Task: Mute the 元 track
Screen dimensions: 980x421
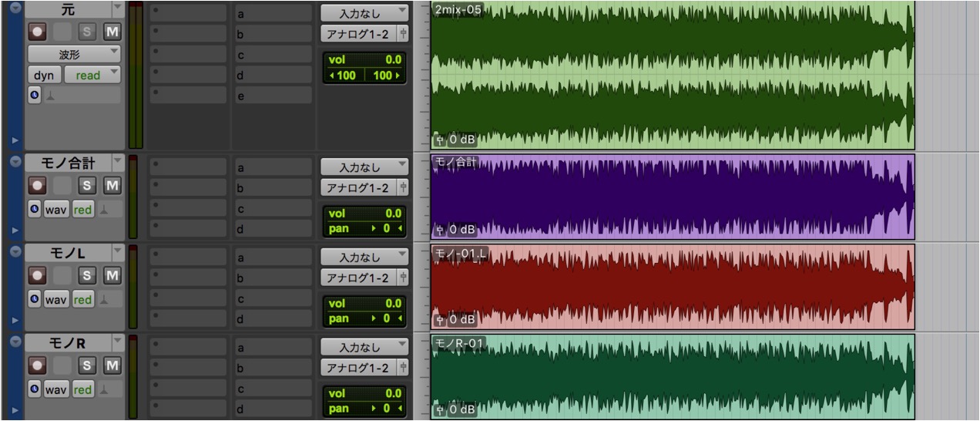Action: click(112, 32)
